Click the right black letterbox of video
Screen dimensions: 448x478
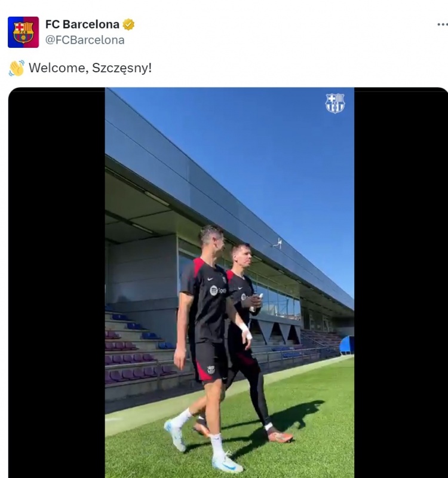tap(401, 283)
